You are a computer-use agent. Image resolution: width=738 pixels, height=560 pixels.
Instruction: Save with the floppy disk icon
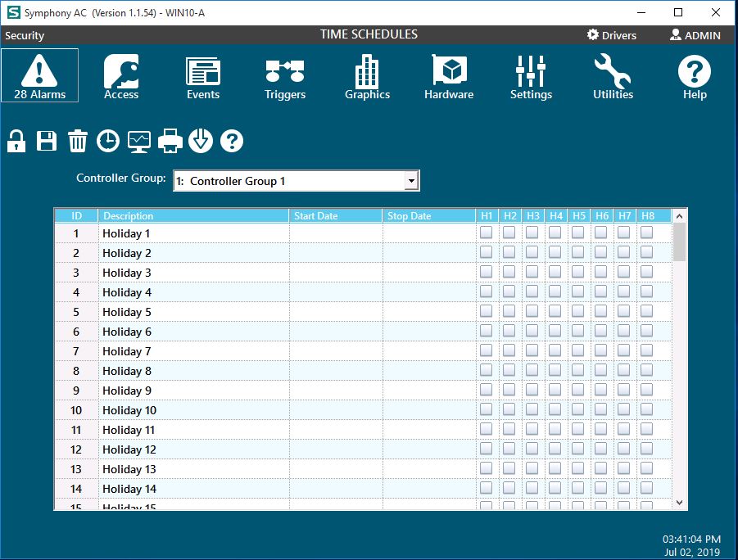coord(47,141)
